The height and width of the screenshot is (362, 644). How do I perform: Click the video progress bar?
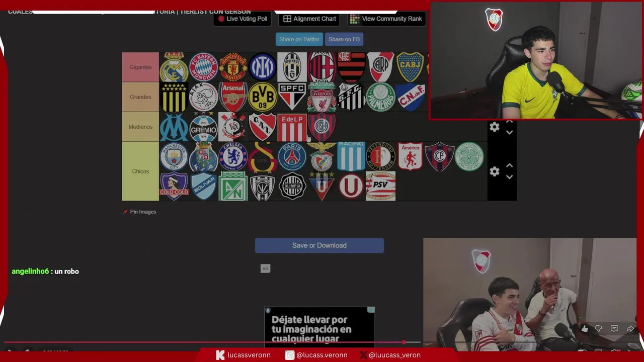(211, 343)
